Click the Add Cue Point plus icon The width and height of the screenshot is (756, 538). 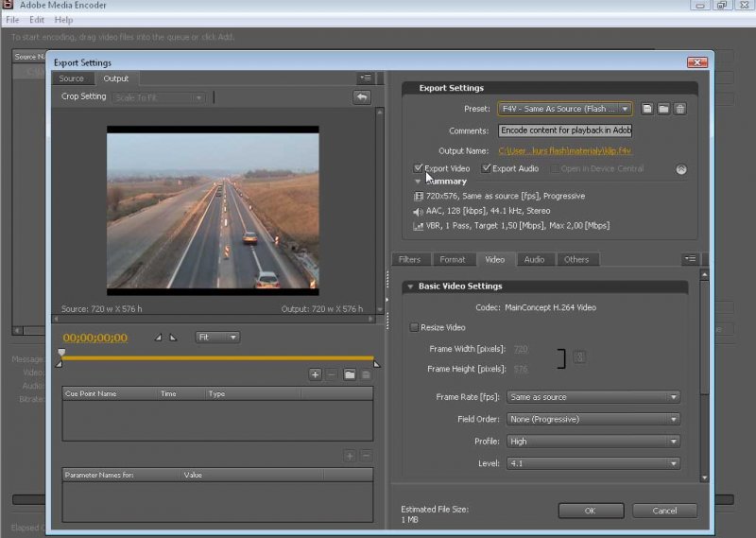click(315, 374)
